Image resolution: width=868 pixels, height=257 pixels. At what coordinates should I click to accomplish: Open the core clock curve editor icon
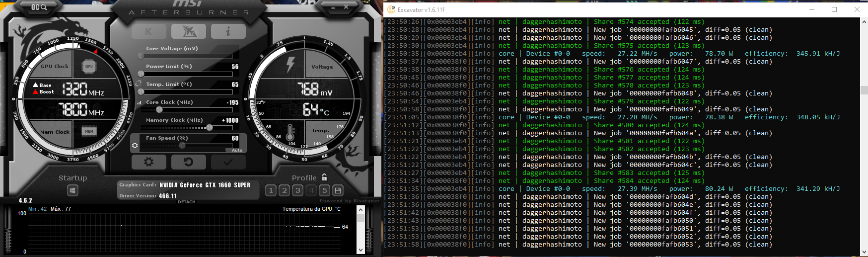[x=139, y=102]
